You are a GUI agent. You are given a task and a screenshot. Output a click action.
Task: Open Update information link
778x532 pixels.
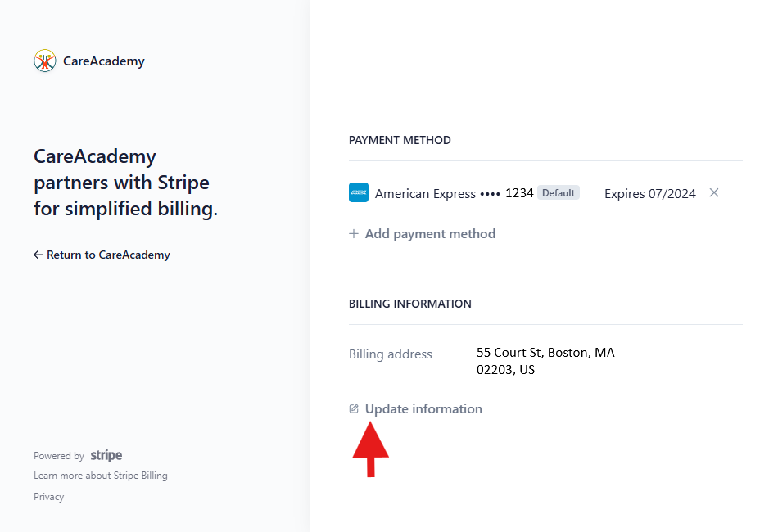(416, 409)
